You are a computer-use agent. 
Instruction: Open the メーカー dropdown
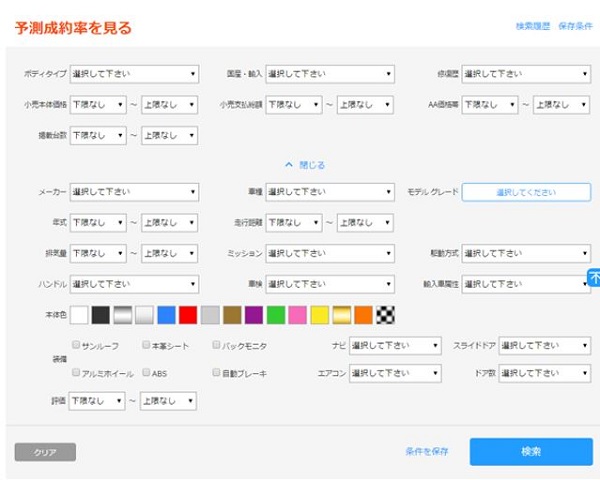coord(134,192)
